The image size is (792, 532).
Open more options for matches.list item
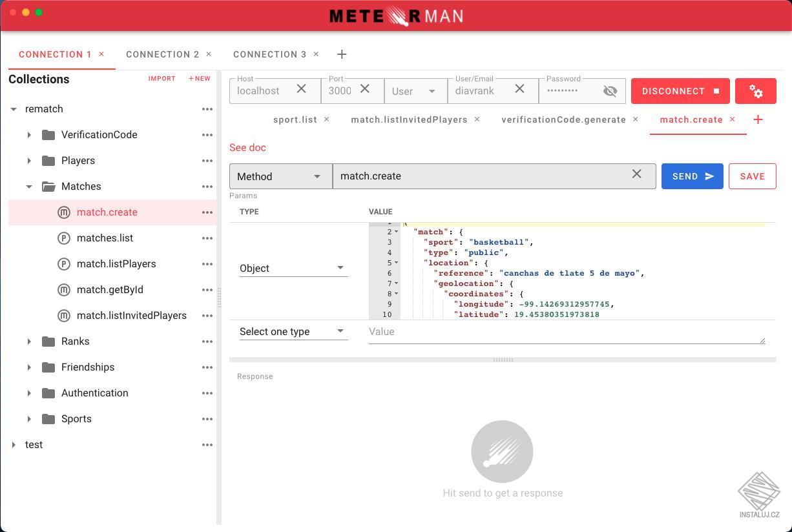[207, 238]
